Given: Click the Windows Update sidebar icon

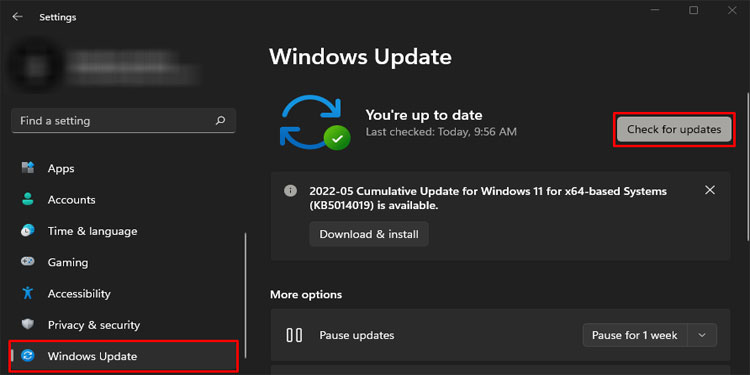Looking at the screenshot, I should [x=28, y=356].
